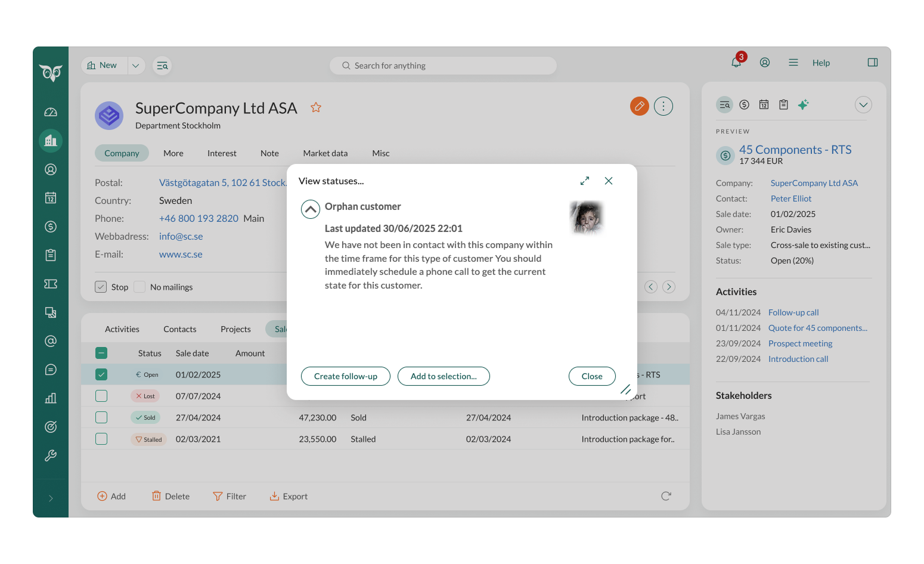Toggle the Stop checkbox
This screenshot has height=564, width=924.
coord(101,287)
